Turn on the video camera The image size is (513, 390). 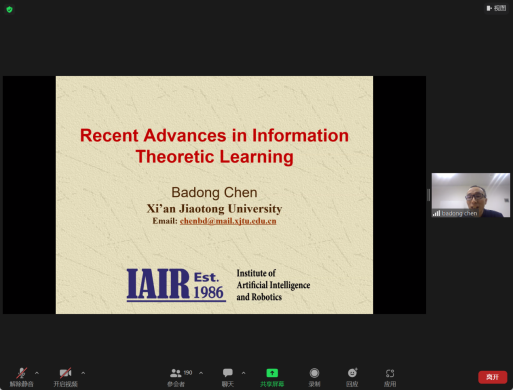(x=65, y=373)
